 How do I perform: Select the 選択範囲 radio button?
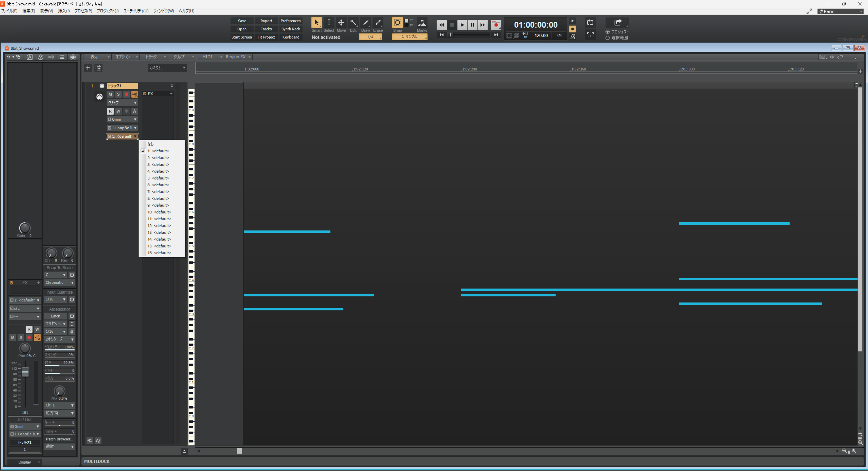tap(608, 38)
